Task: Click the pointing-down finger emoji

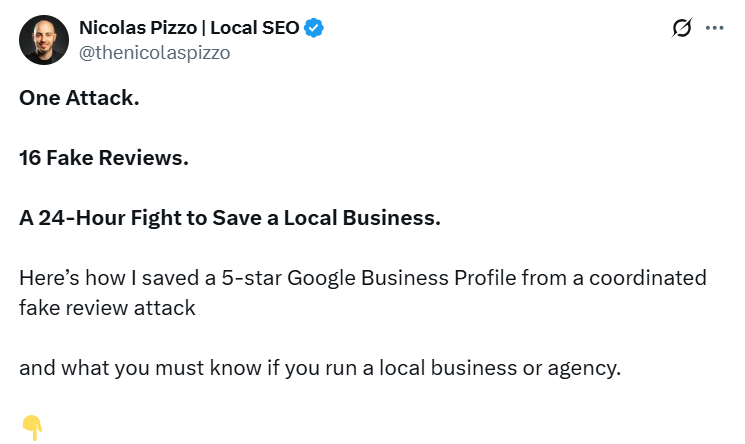Action: (31, 427)
